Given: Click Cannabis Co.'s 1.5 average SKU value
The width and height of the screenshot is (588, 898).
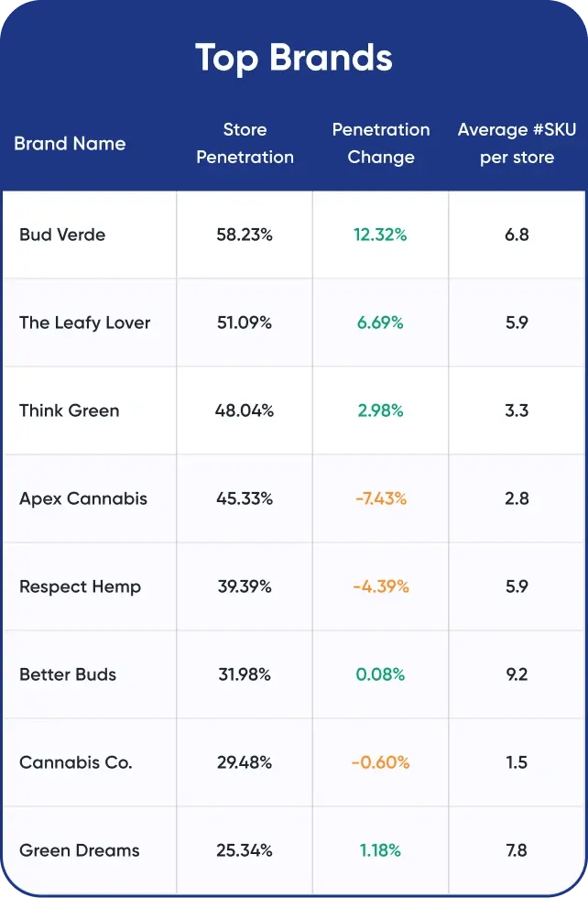Looking at the screenshot, I should [x=517, y=762].
